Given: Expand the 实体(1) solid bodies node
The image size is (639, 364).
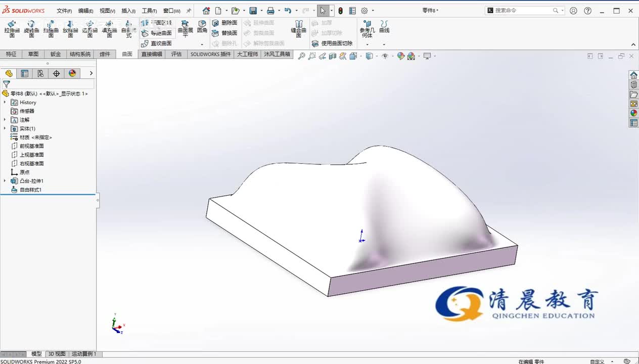Looking at the screenshot, I should pos(5,128).
